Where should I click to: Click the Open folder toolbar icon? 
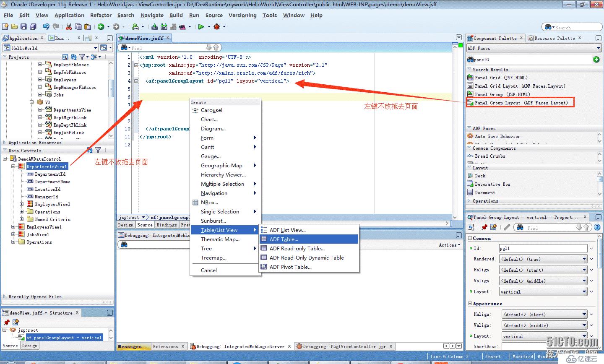pyautogui.click(x=15, y=26)
